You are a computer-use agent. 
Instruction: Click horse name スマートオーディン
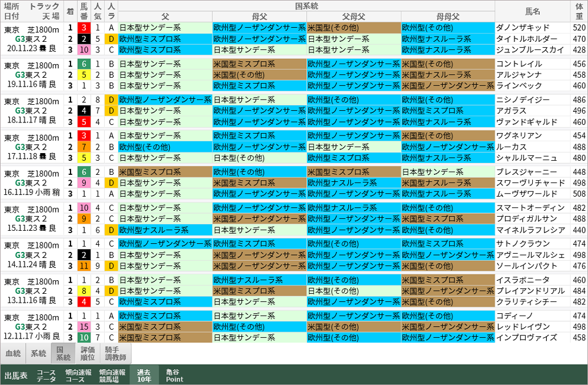coord(530,208)
